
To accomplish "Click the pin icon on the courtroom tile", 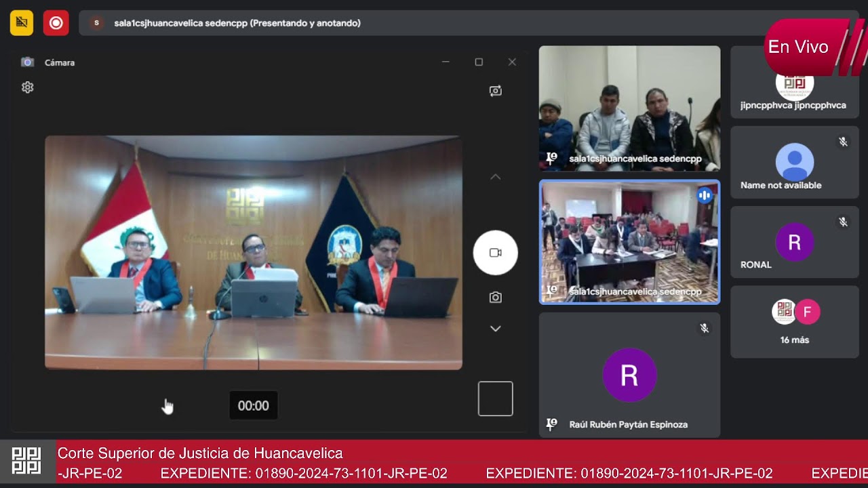I will (x=552, y=291).
